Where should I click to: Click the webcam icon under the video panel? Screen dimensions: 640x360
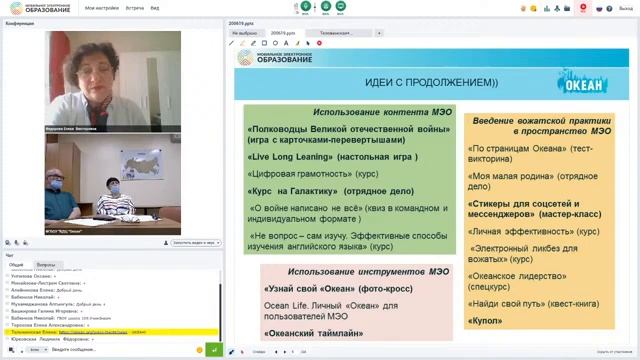coord(8,243)
